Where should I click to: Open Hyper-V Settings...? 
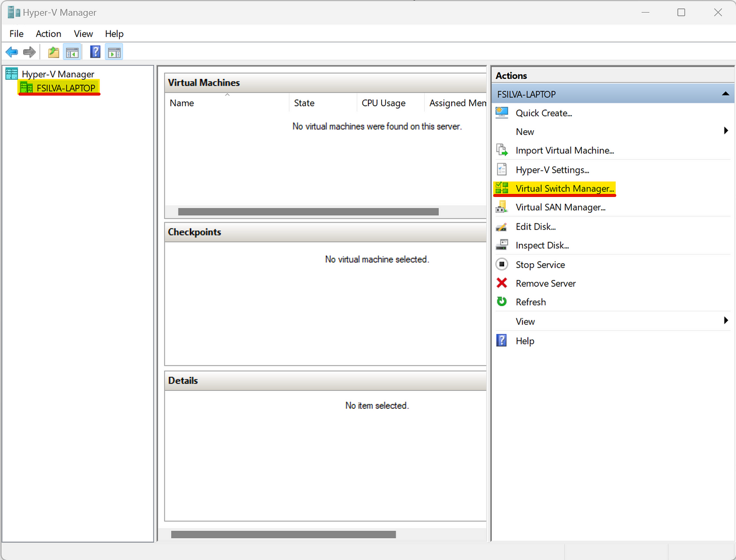pyautogui.click(x=552, y=170)
